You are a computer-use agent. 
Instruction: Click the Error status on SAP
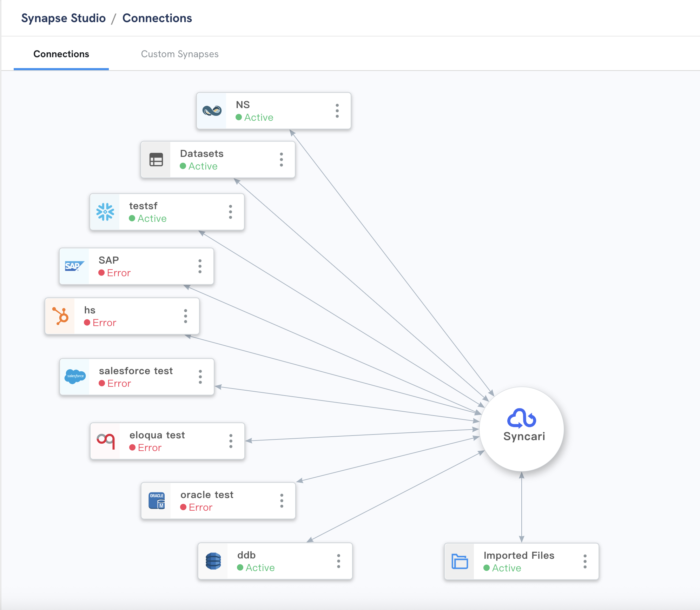coord(114,273)
